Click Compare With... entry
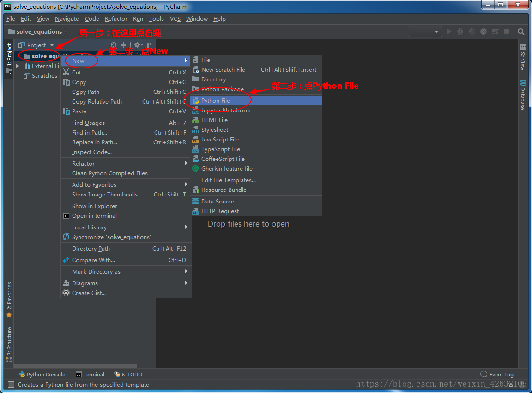The height and width of the screenshot is (393, 532). coord(126,260)
